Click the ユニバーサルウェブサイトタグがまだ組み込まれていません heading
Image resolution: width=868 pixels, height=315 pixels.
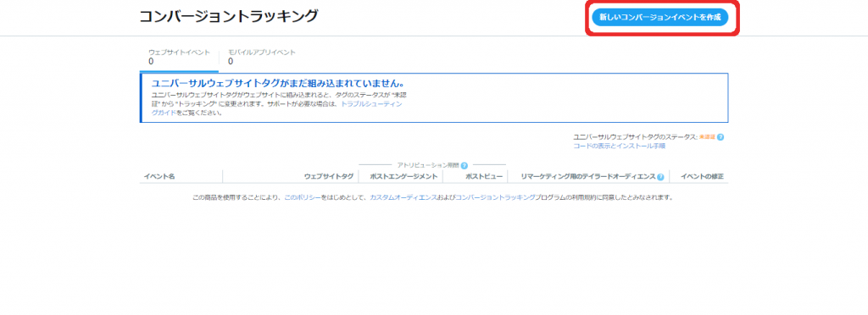click(277, 84)
